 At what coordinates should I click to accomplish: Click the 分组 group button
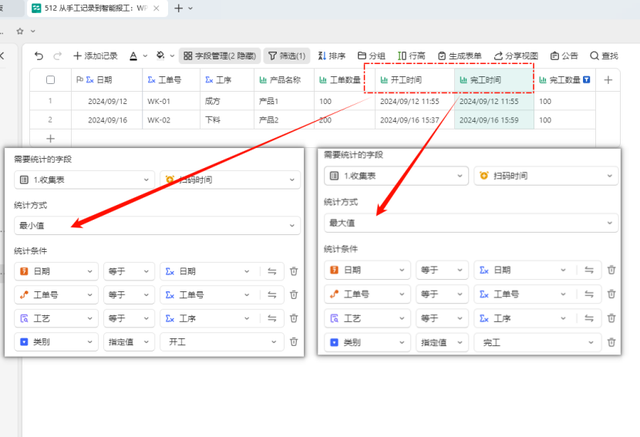[371, 56]
